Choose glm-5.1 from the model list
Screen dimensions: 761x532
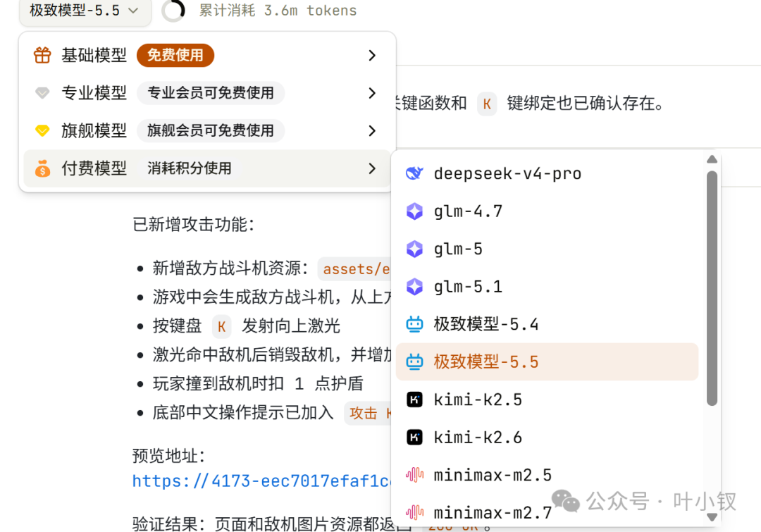(547, 286)
